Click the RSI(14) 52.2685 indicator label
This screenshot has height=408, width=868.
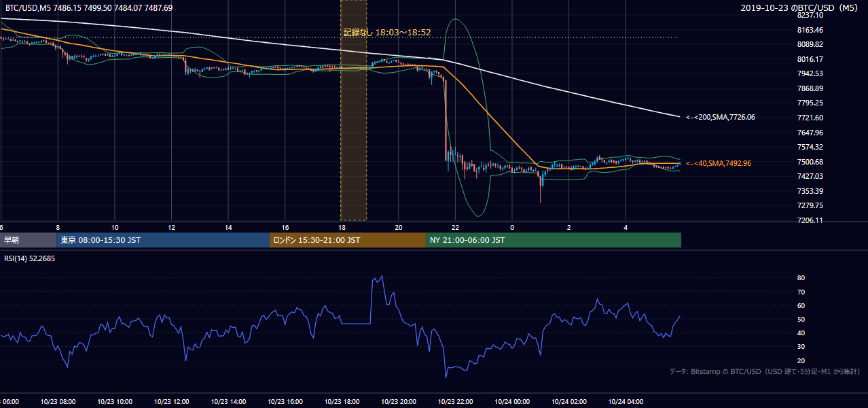[29, 258]
